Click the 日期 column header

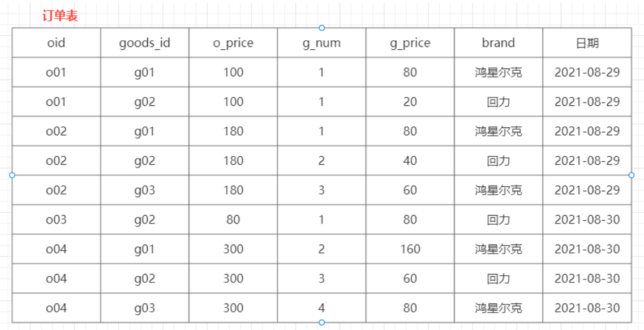coord(587,43)
